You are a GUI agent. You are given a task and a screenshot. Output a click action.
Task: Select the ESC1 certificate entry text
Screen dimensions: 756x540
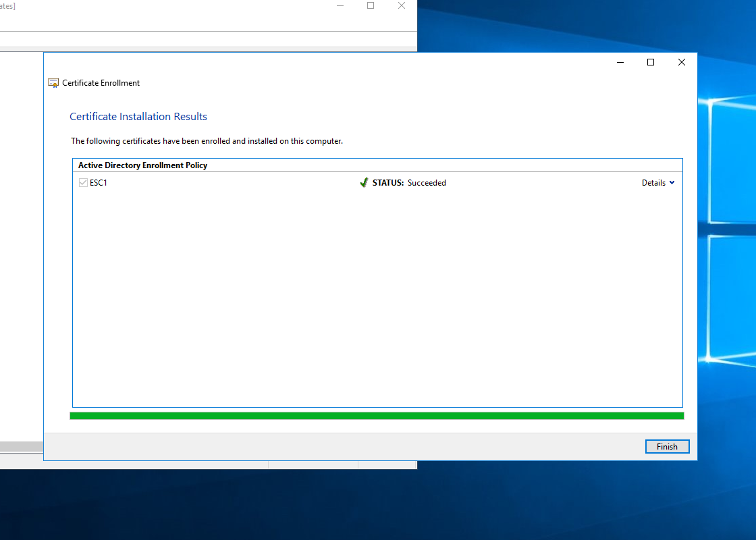99,183
